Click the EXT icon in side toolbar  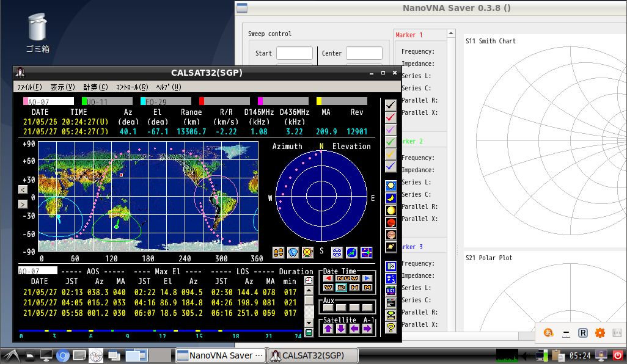coord(391,291)
